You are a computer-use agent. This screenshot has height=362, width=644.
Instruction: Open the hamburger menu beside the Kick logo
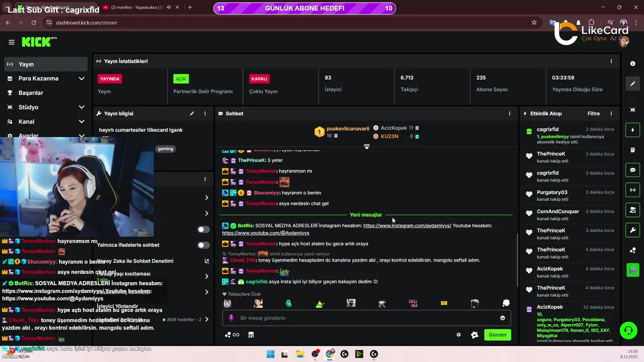point(12,42)
